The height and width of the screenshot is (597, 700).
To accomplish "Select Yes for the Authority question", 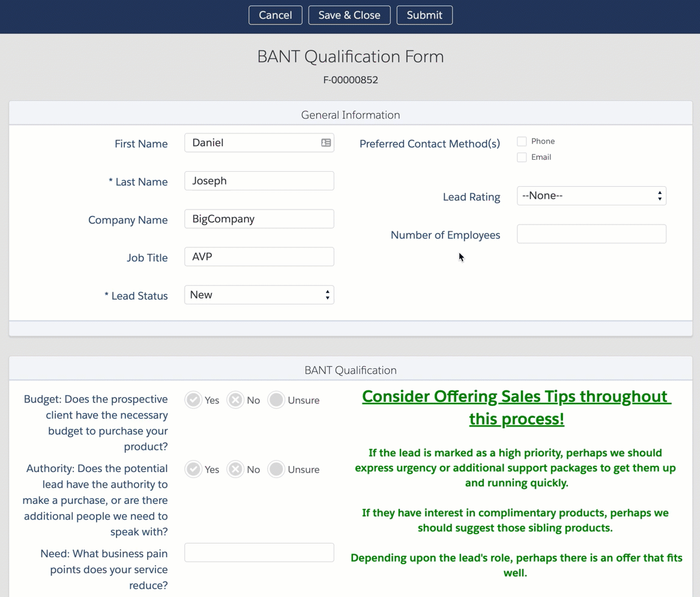I will tap(193, 469).
